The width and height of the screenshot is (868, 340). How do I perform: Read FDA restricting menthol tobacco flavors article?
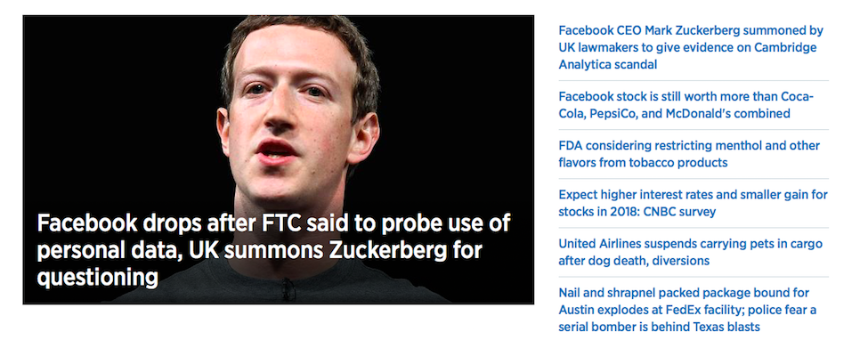(x=689, y=154)
